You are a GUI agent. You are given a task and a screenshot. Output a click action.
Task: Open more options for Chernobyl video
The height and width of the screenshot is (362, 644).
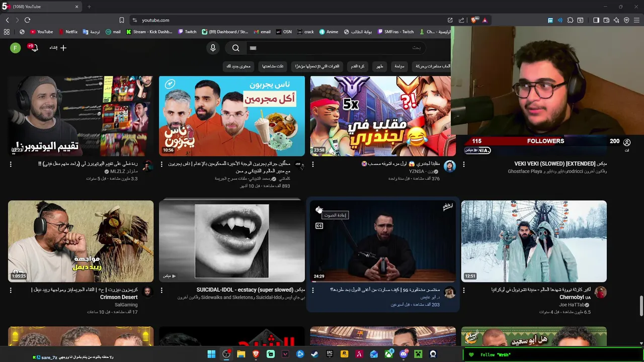pyautogui.click(x=463, y=290)
